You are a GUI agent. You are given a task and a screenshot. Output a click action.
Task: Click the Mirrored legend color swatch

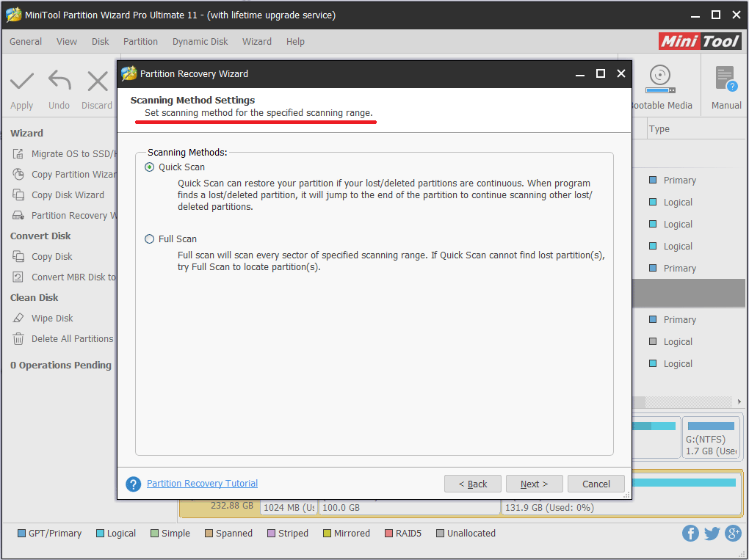pos(327,534)
